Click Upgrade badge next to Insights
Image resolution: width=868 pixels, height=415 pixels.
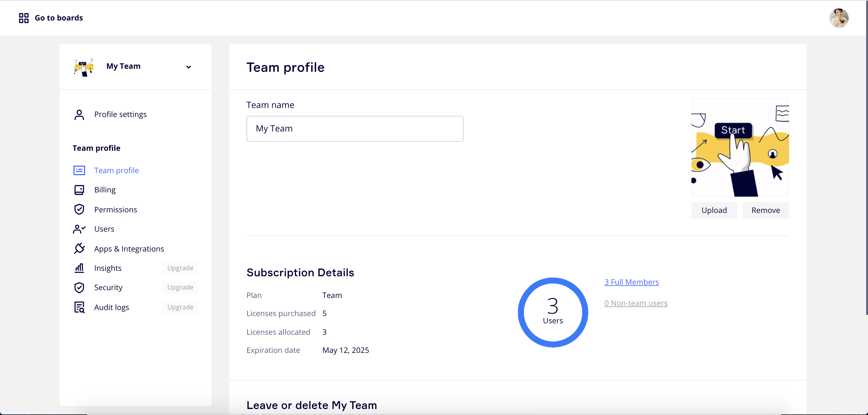click(x=180, y=268)
